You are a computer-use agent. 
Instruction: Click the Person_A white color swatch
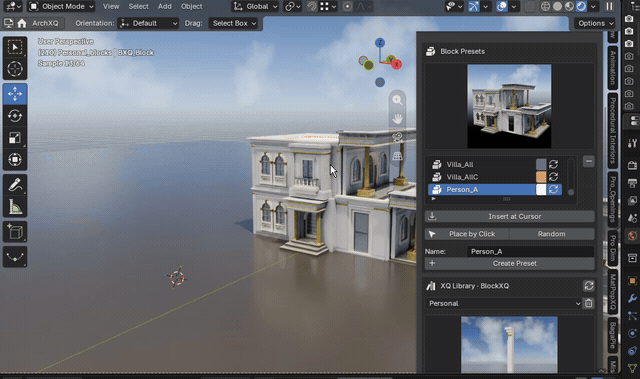(x=541, y=190)
